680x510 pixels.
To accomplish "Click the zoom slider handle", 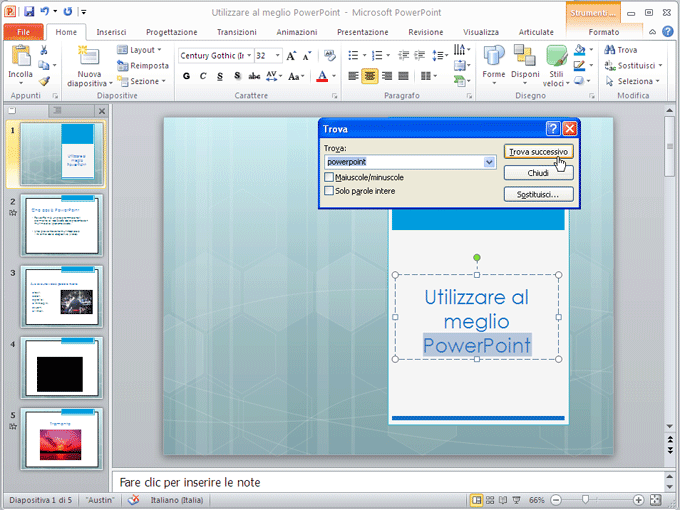I will (585, 500).
